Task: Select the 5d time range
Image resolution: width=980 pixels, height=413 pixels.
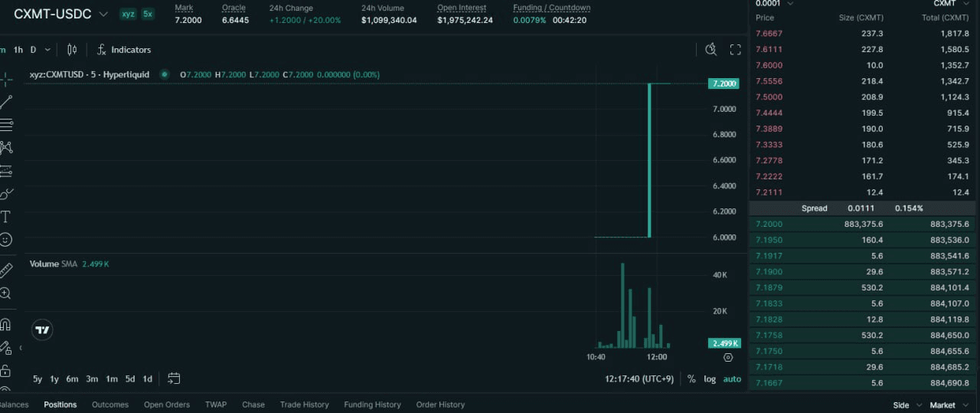Action: tap(130, 379)
